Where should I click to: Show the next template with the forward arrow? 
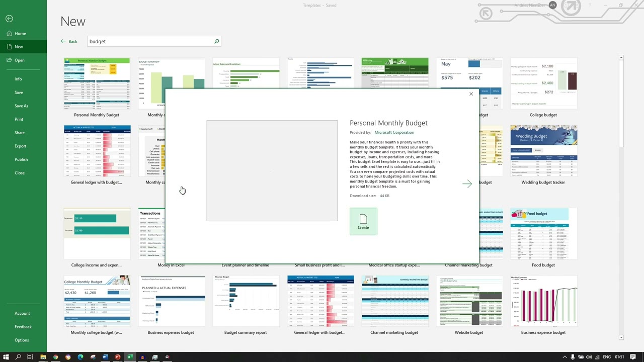(x=467, y=184)
